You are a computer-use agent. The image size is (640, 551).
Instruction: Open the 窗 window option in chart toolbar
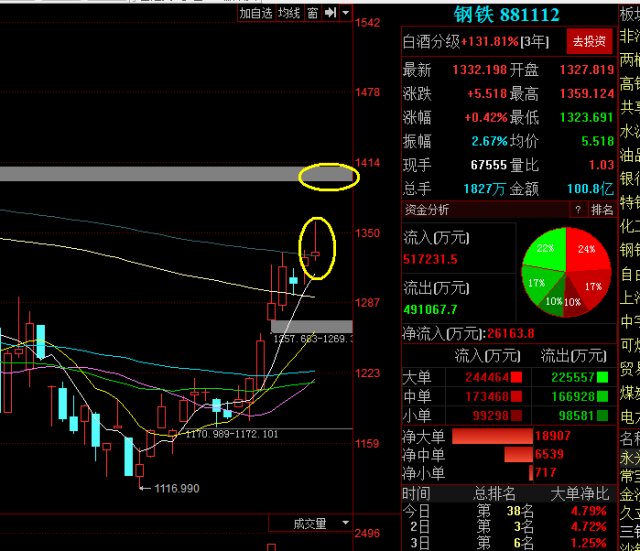[312, 13]
